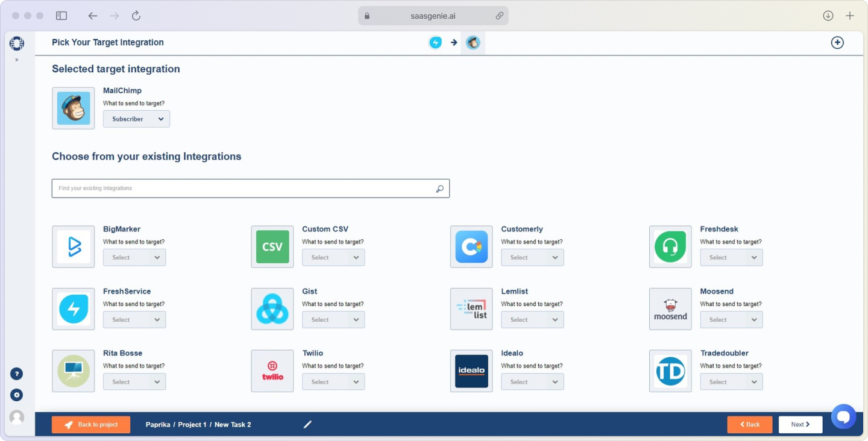Click the Next button
This screenshot has height=441, width=868.
click(800, 425)
